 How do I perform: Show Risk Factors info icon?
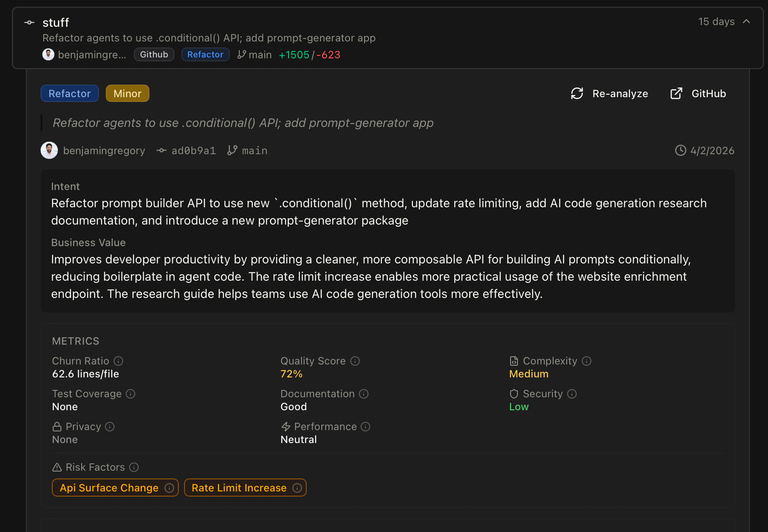134,467
